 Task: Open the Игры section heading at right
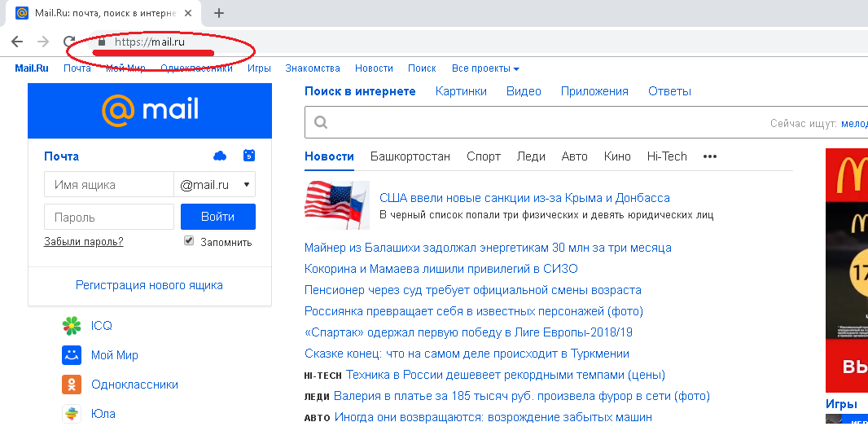841,404
